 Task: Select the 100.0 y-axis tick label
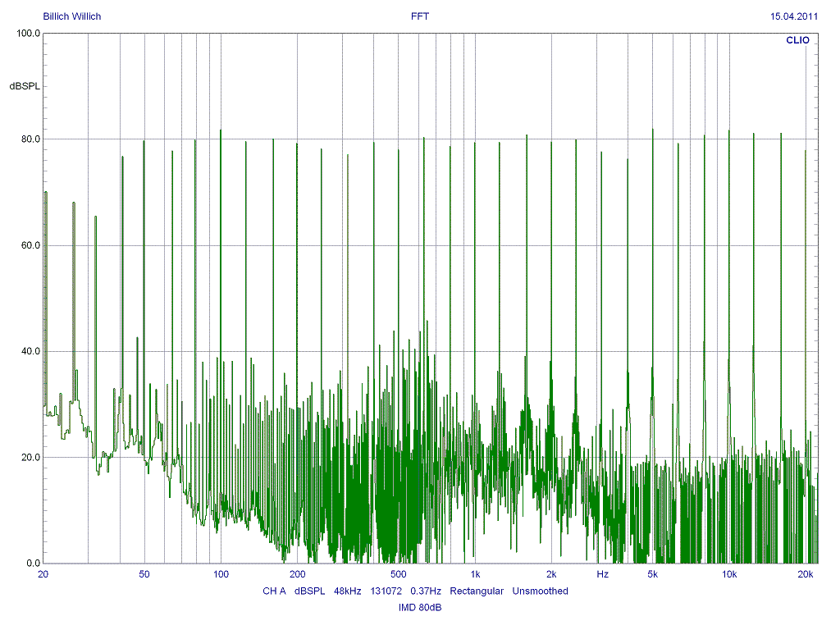point(29,34)
